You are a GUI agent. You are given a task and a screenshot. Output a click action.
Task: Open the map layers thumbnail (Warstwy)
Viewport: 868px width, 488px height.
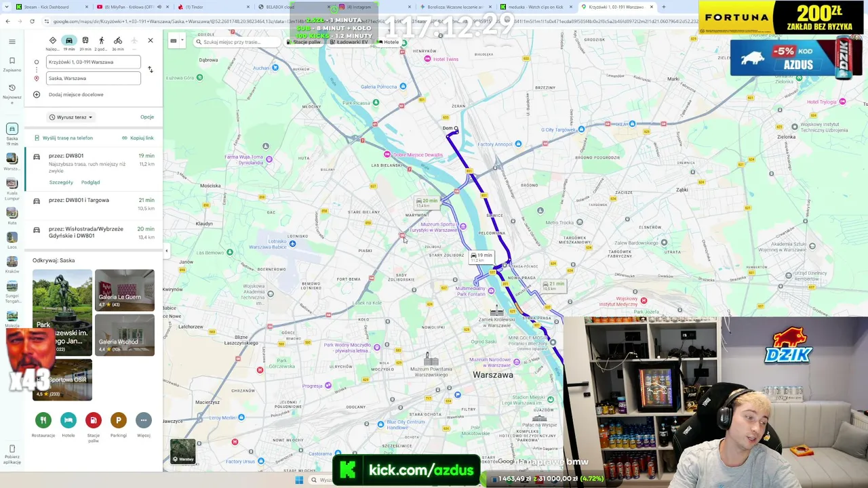182,451
